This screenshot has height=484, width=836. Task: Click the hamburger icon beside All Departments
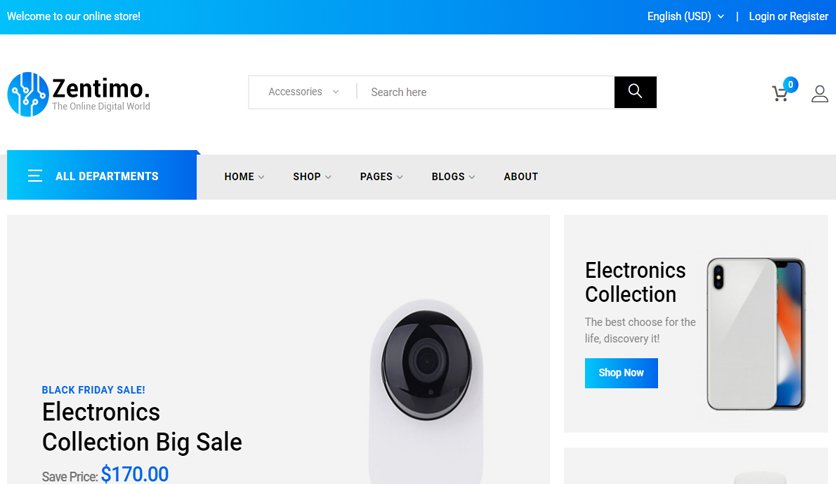tap(35, 176)
